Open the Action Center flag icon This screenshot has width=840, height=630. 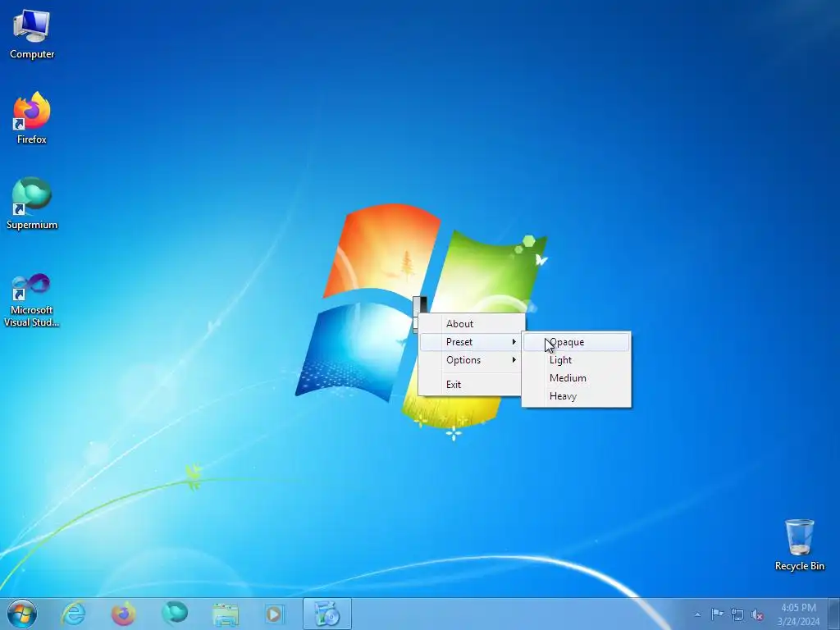[717, 614]
